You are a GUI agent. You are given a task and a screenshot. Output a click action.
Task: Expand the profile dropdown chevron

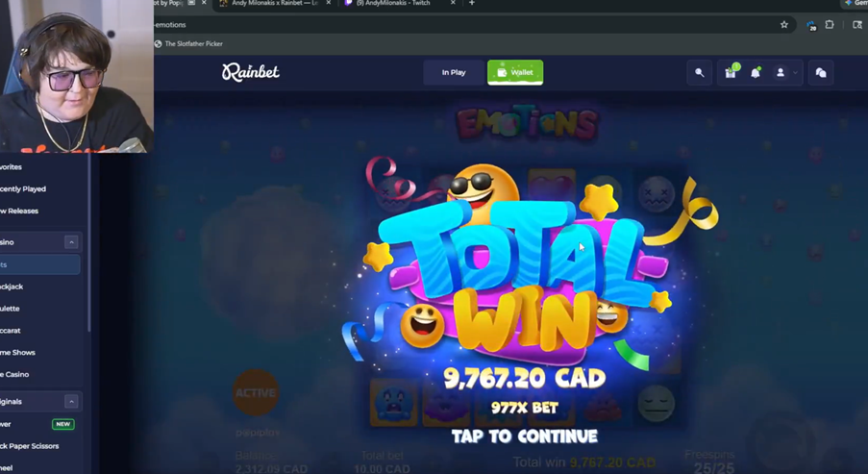[796, 72]
